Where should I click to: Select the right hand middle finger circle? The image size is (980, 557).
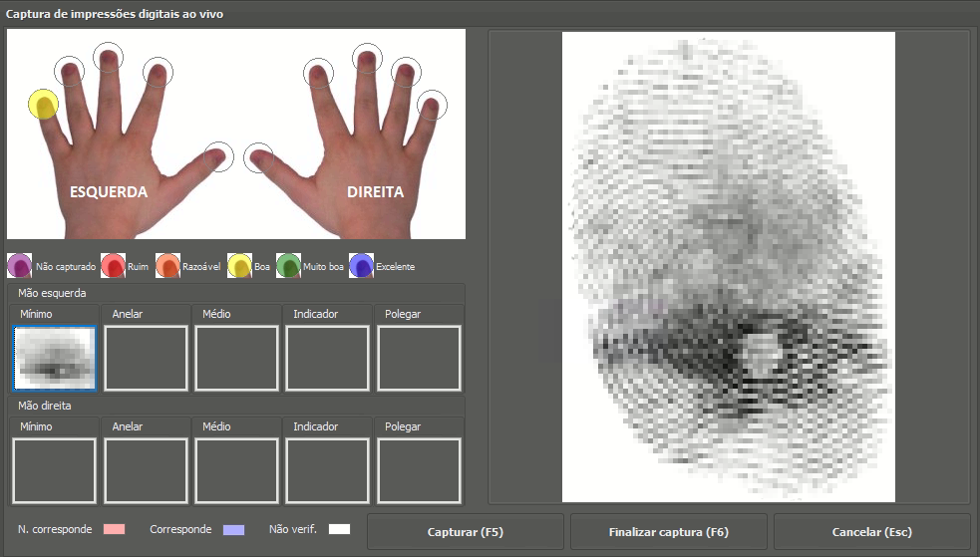pyautogui.click(x=368, y=59)
